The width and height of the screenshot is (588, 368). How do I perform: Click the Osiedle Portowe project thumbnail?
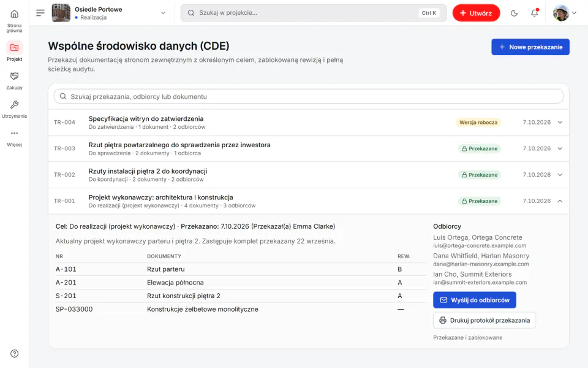pyautogui.click(x=61, y=13)
